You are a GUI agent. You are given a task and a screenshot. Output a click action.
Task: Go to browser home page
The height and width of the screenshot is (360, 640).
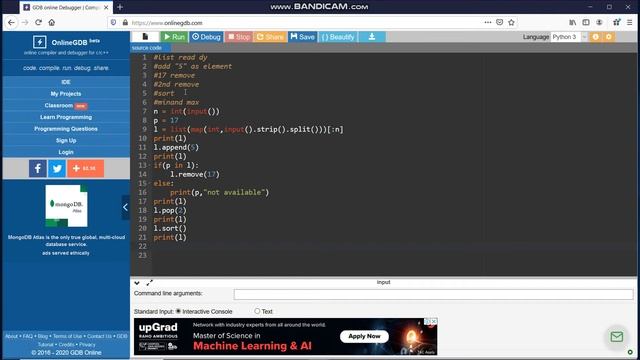51,23
